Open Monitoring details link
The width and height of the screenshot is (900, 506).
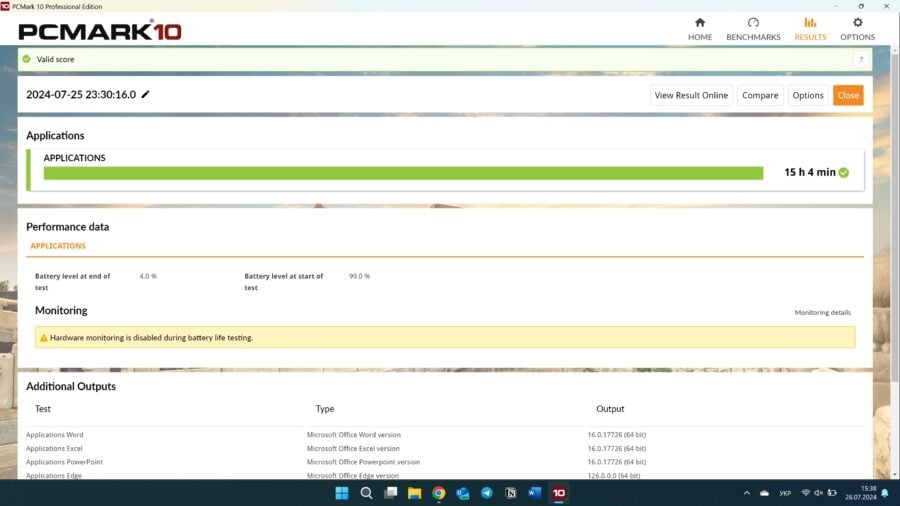click(x=823, y=313)
